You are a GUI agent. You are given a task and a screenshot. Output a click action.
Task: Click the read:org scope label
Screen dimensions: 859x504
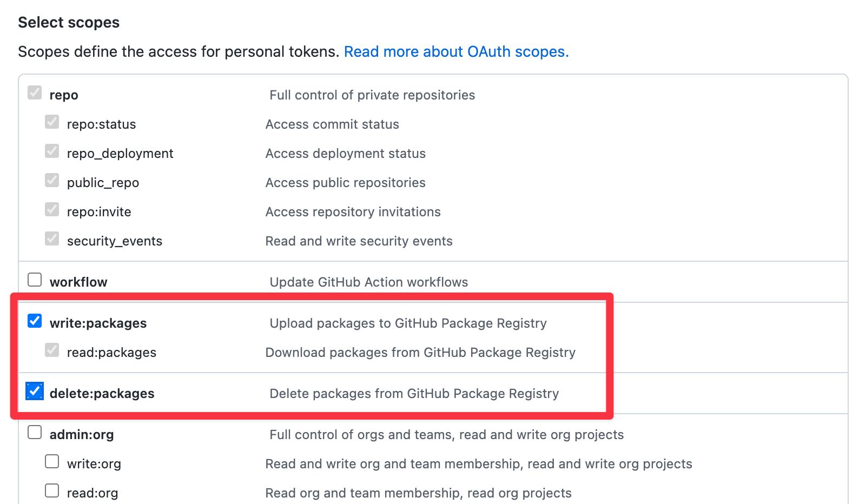(92, 493)
